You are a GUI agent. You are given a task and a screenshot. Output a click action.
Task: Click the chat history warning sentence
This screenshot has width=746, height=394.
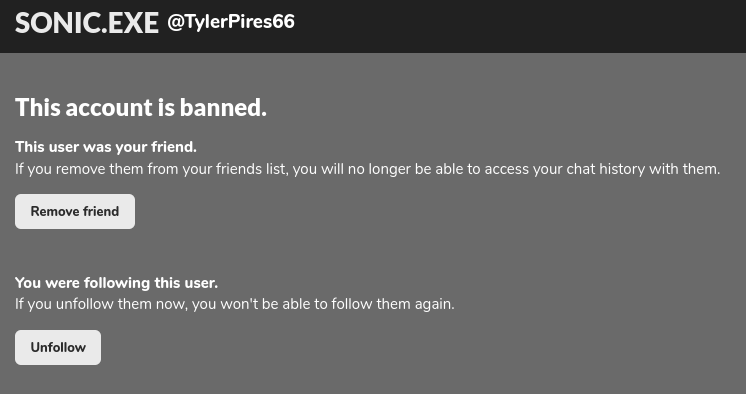(367, 169)
